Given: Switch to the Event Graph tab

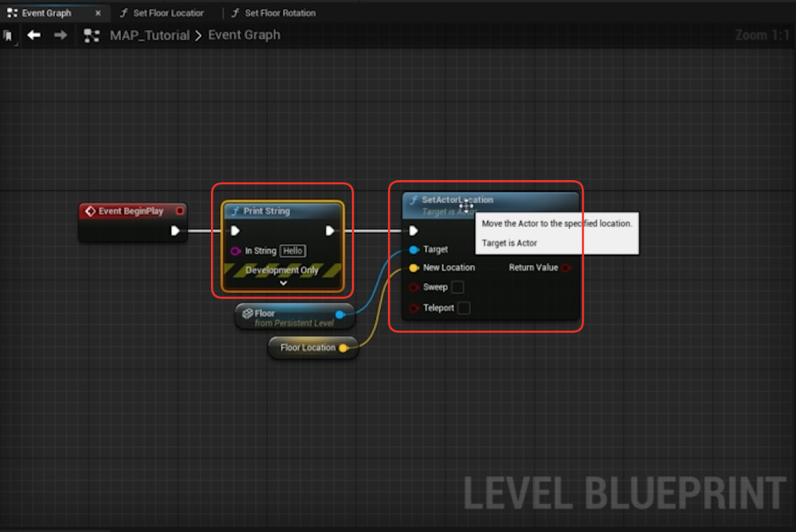Looking at the screenshot, I should [x=46, y=14].
